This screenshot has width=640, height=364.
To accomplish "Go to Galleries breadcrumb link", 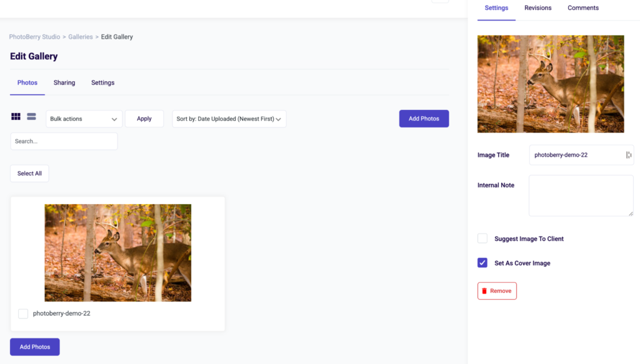I will [x=81, y=37].
